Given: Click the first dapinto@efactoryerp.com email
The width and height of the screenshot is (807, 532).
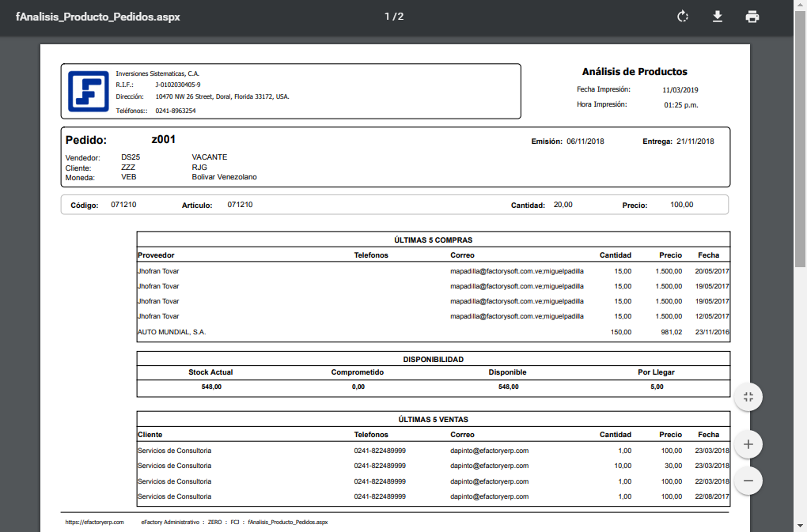Looking at the screenshot, I should pyautogui.click(x=489, y=451).
